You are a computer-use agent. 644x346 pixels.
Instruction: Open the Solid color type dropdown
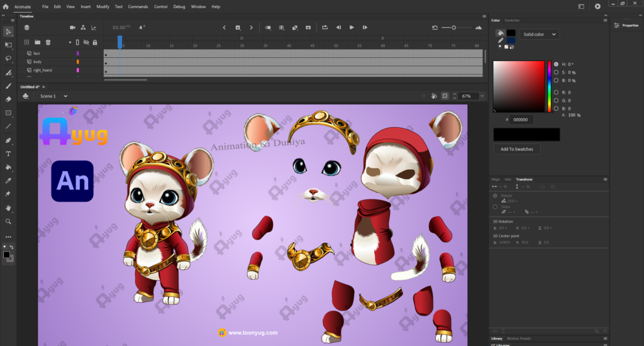[539, 35]
